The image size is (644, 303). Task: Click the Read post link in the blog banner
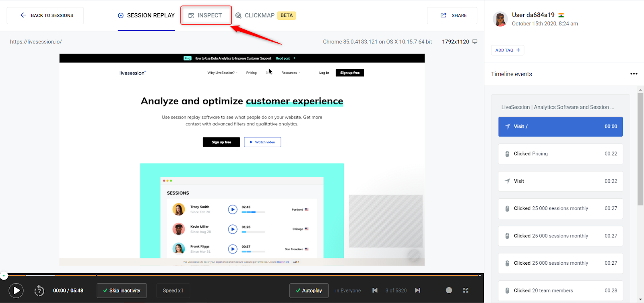pyautogui.click(x=285, y=58)
